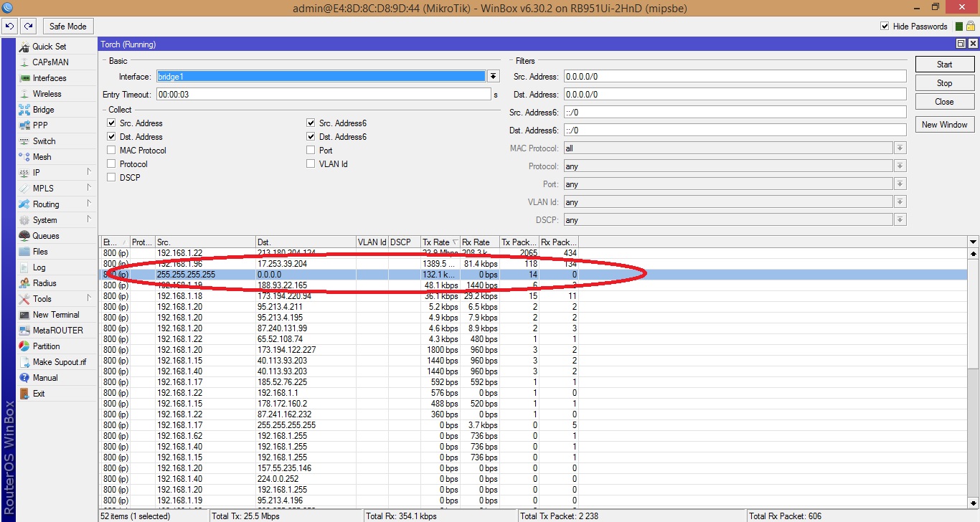Click the New Window button
The width and height of the screenshot is (980, 522).
(944, 125)
